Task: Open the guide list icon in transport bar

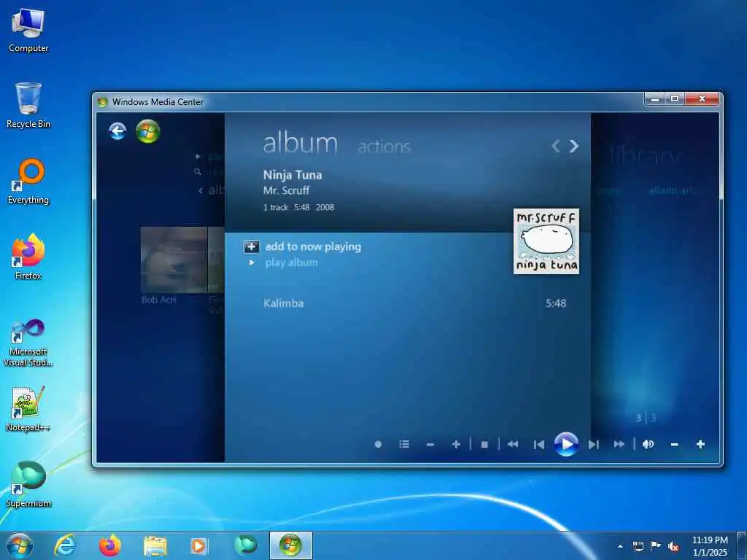Action: coord(404,444)
